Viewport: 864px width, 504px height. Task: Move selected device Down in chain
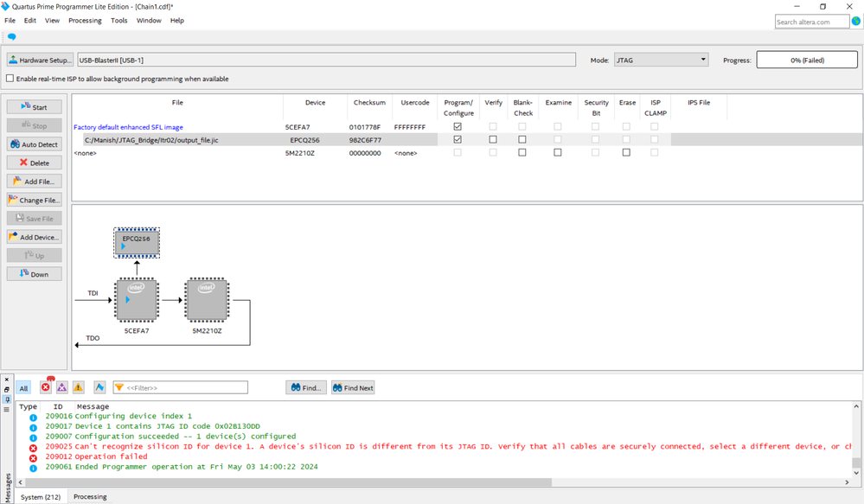point(35,274)
